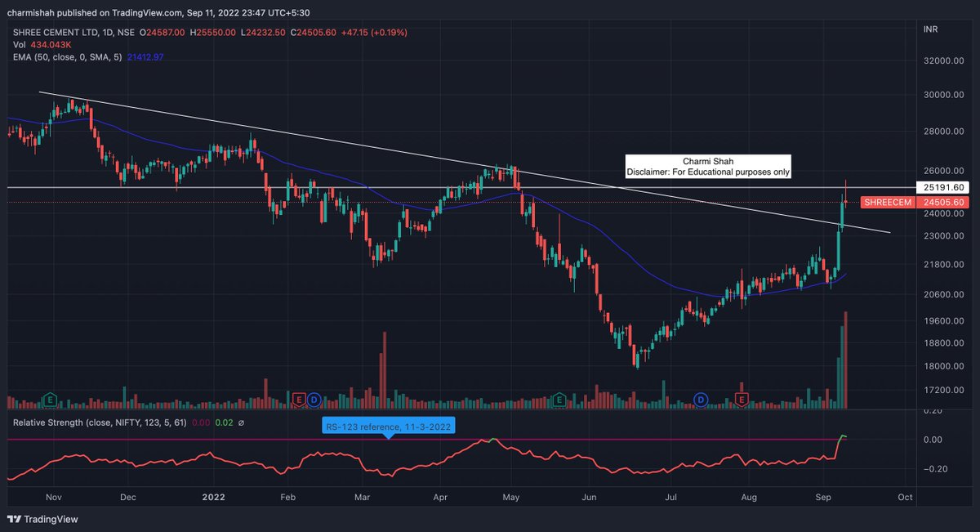This screenshot has width=980, height=532.
Task: Click the Mar label on time axis
Action: tap(363, 497)
